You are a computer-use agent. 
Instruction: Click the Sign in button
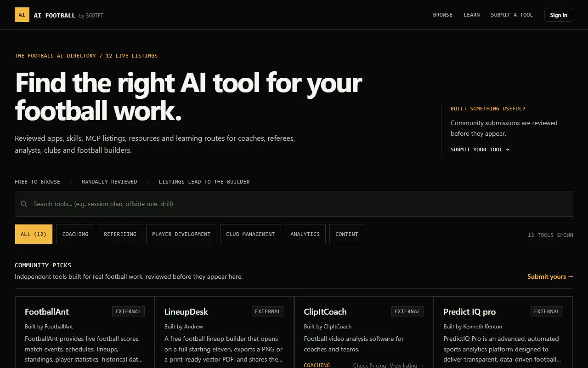[559, 15]
